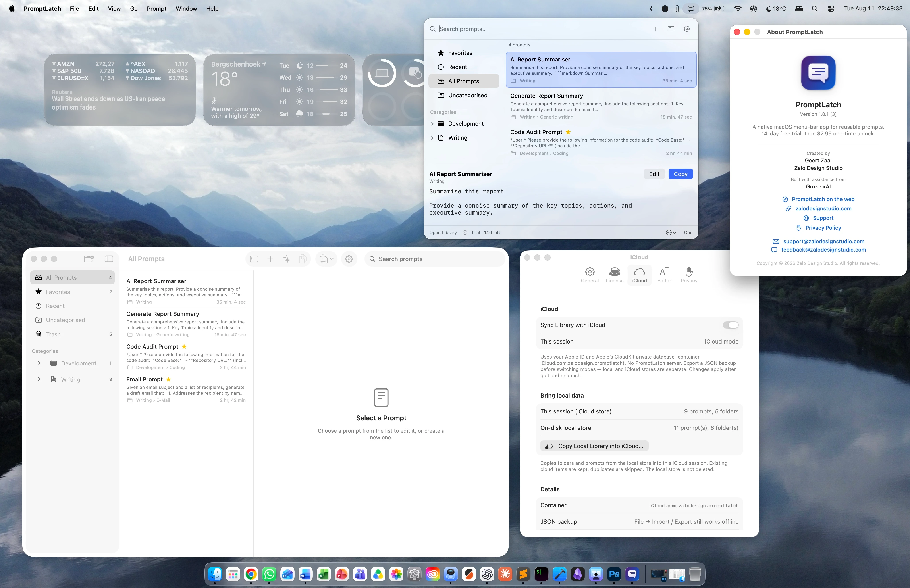Switch to the Editor settings tab

[x=664, y=275]
